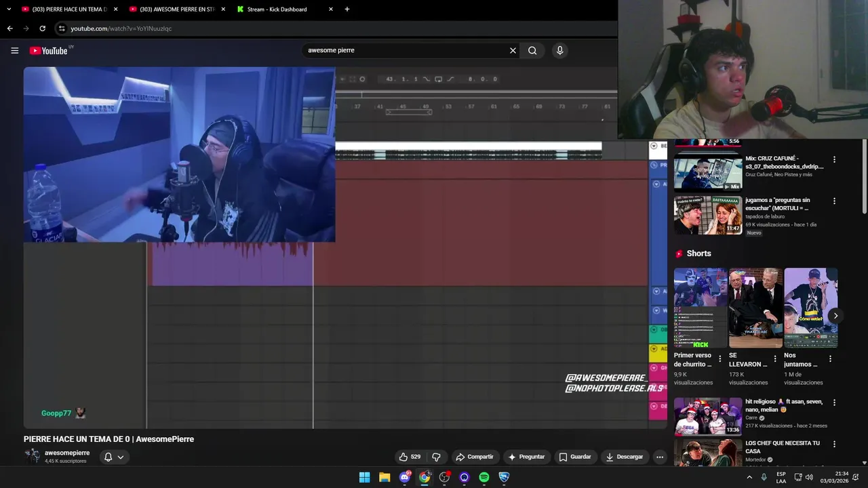Open File Explorer from taskbar
This screenshot has height=488, width=868.
[384, 477]
